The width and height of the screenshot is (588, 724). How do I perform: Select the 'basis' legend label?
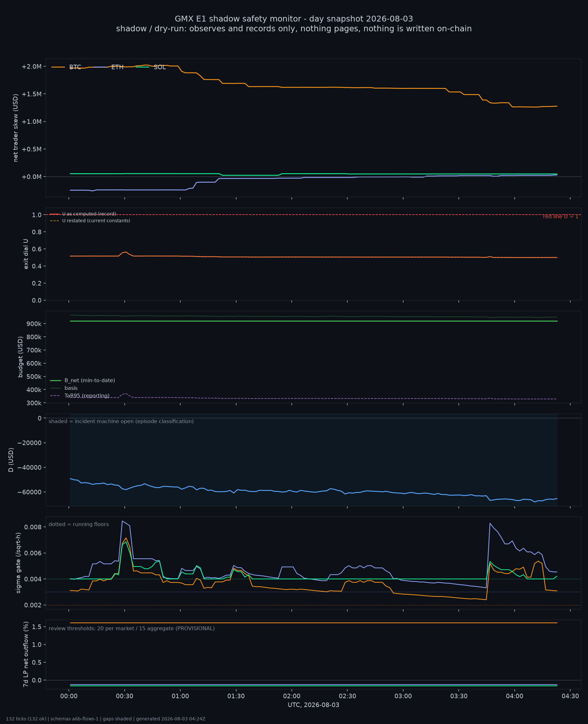[x=71, y=388]
